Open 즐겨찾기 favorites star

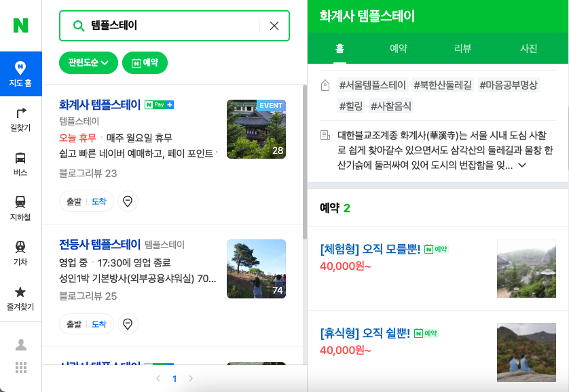tap(20, 298)
